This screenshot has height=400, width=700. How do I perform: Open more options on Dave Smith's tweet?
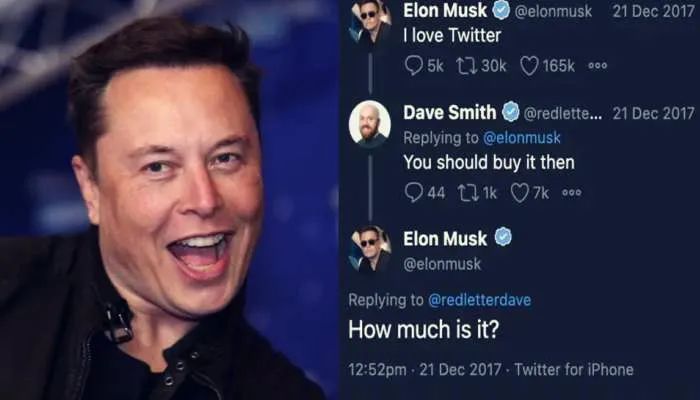pyautogui.click(x=571, y=192)
